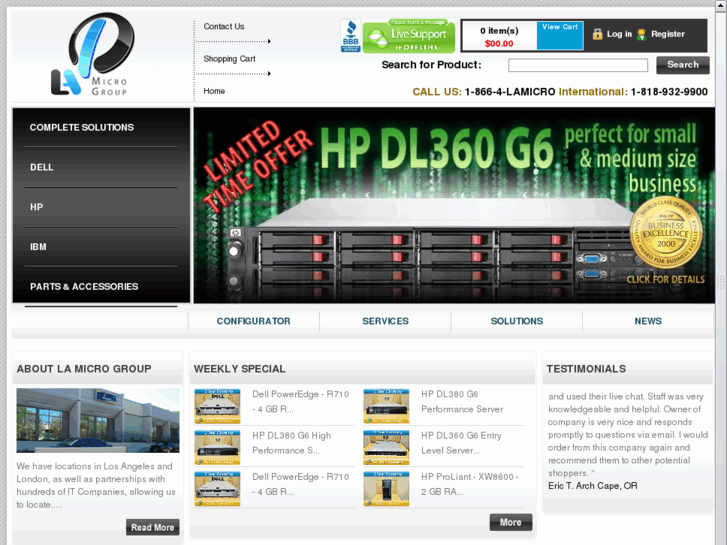Click the padlock Log in icon

tap(597, 34)
